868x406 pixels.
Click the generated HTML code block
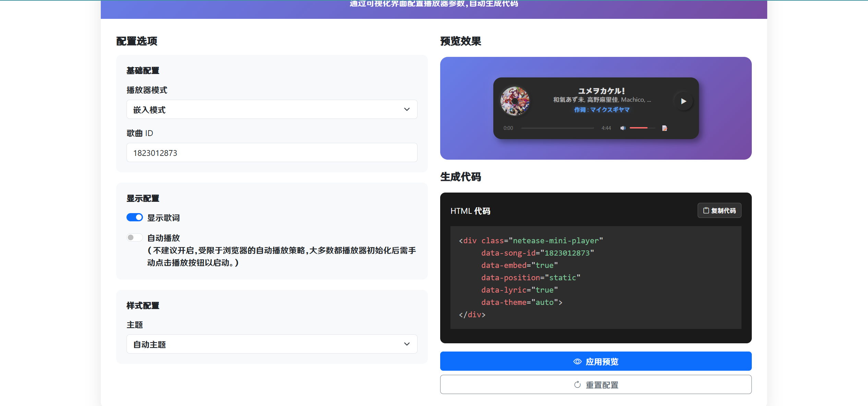595,277
